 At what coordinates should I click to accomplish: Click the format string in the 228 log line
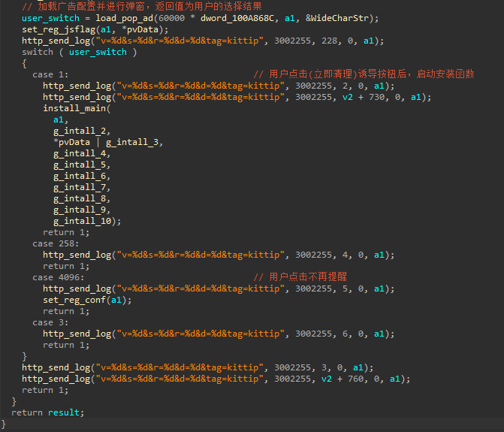[180, 41]
